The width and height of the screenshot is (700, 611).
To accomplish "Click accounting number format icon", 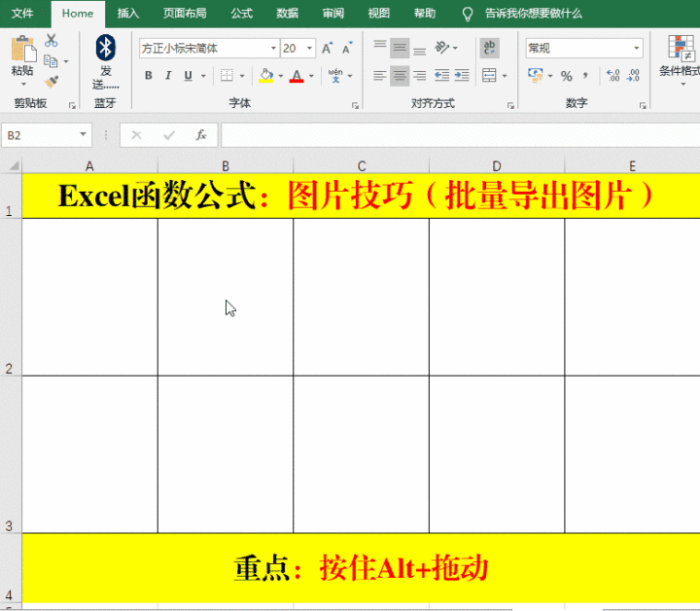I will pos(536,76).
